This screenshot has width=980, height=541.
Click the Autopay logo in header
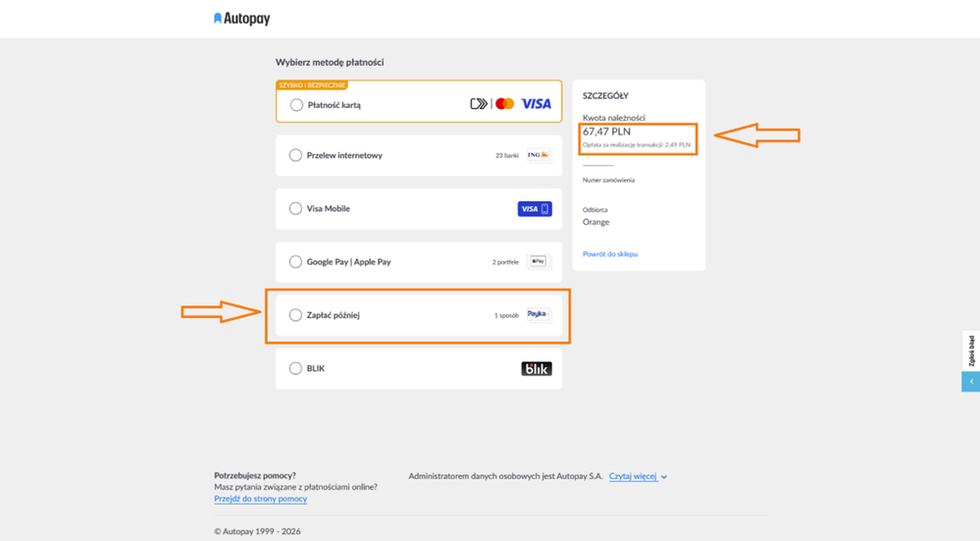coord(242,19)
